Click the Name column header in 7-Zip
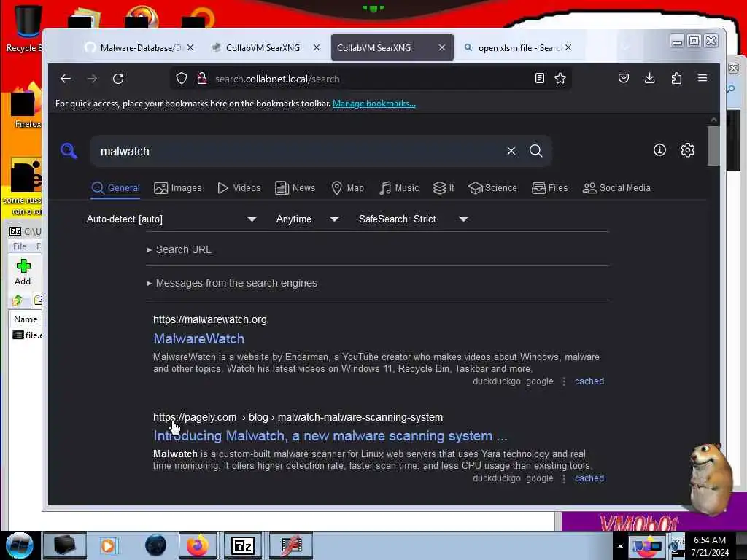Image resolution: width=747 pixels, height=560 pixels. click(x=26, y=319)
